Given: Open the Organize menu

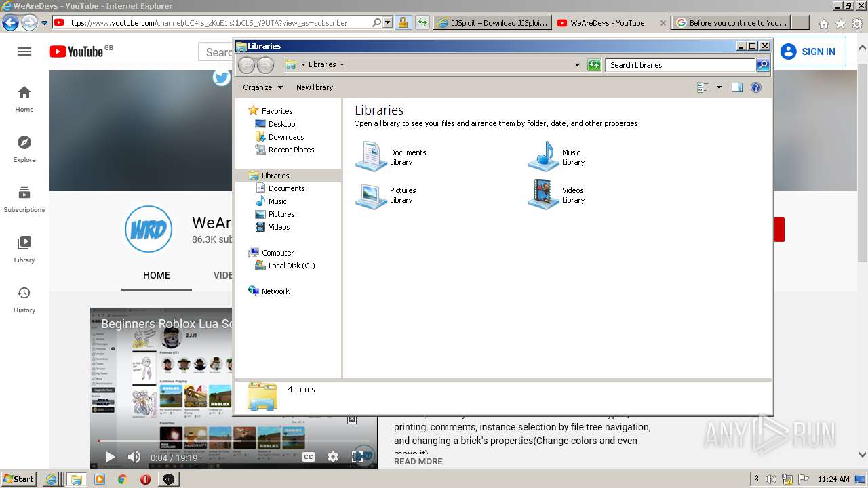Looking at the screenshot, I should (262, 87).
